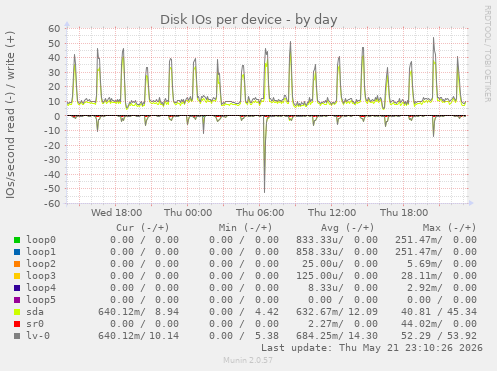The width and height of the screenshot is (497, 371).
Task: Click the red sr0 legend swatch
Action: pyautogui.click(x=17, y=324)
